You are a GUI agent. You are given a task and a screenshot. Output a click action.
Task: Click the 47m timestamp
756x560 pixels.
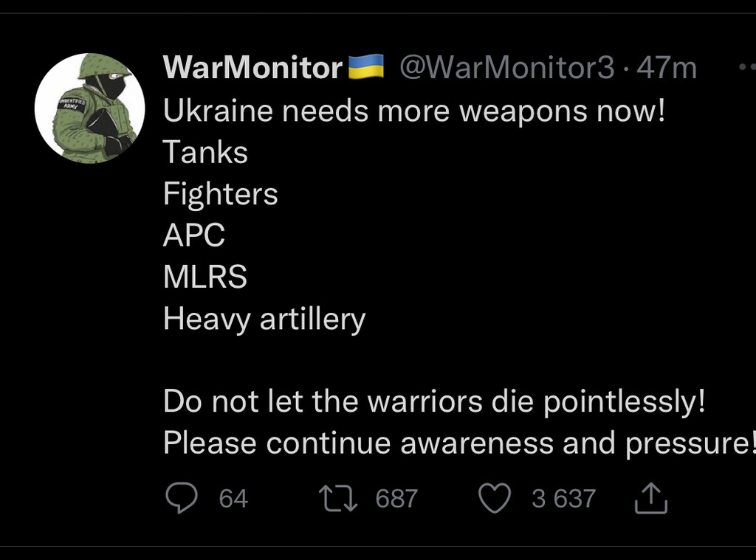[x=667, y=68]
